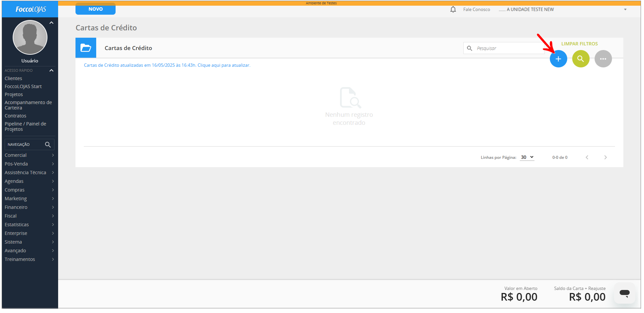Click the NOVO button
This screenshot has height=313, width=644.
click(96, 9)
